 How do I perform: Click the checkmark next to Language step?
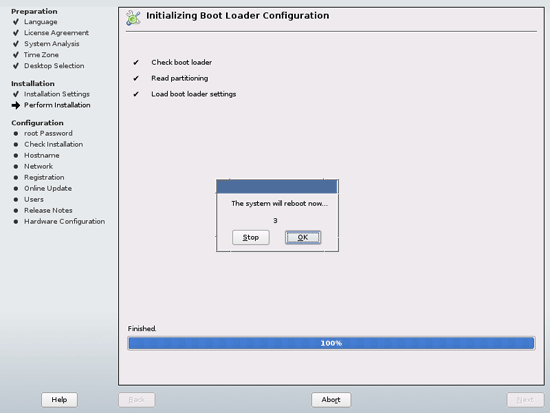point(16,22)
